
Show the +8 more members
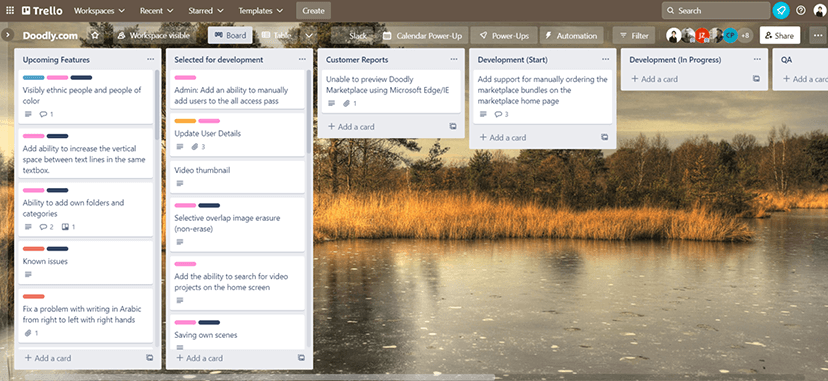tap(745, 35)
